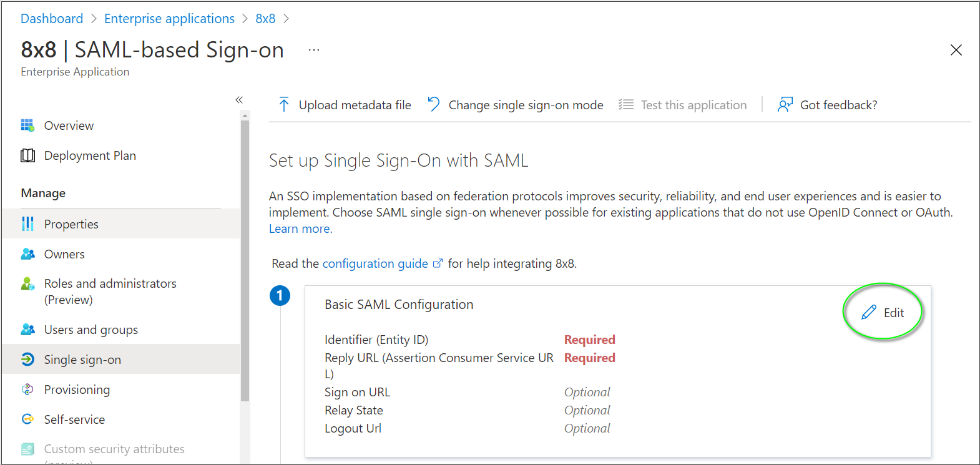The image size is (980, 465).
Task: Click the Owners people icon
Action: (27, 254)
